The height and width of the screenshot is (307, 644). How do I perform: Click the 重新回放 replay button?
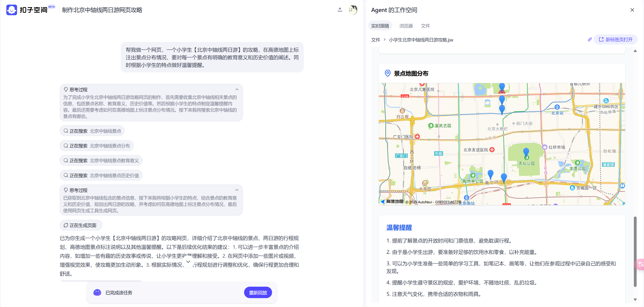click(258, 293)
